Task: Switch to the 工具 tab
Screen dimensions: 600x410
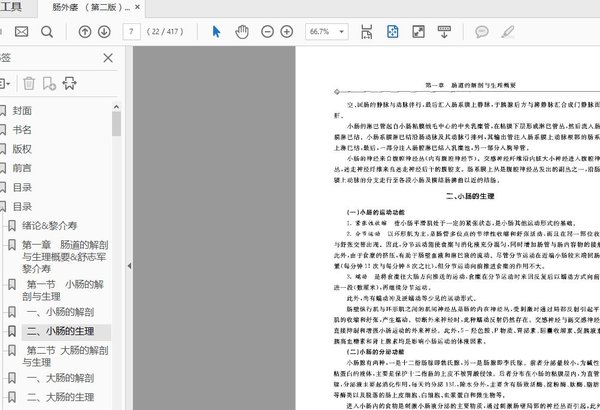Action: point(11,7)
